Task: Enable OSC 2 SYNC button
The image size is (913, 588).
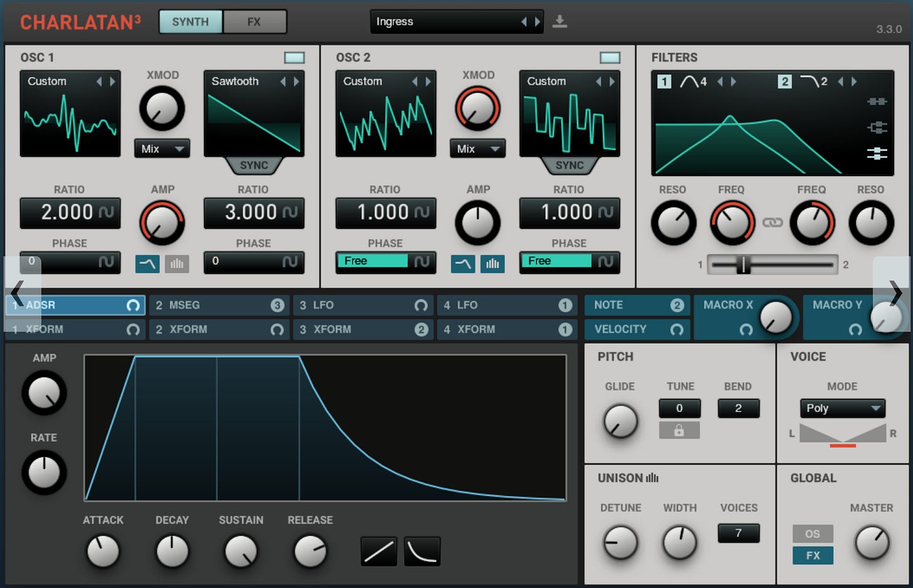Action: [x=569, y=165]
